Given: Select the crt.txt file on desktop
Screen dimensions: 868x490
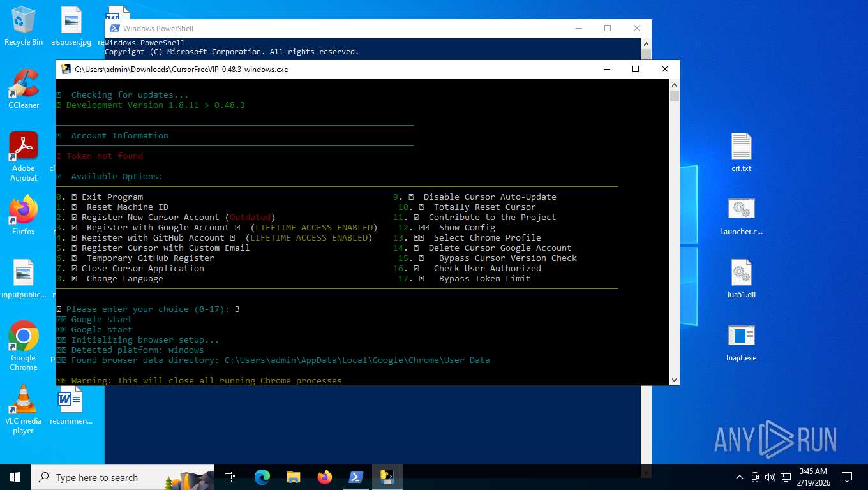Looking at the screenshot, I should (x=742, y=152).
